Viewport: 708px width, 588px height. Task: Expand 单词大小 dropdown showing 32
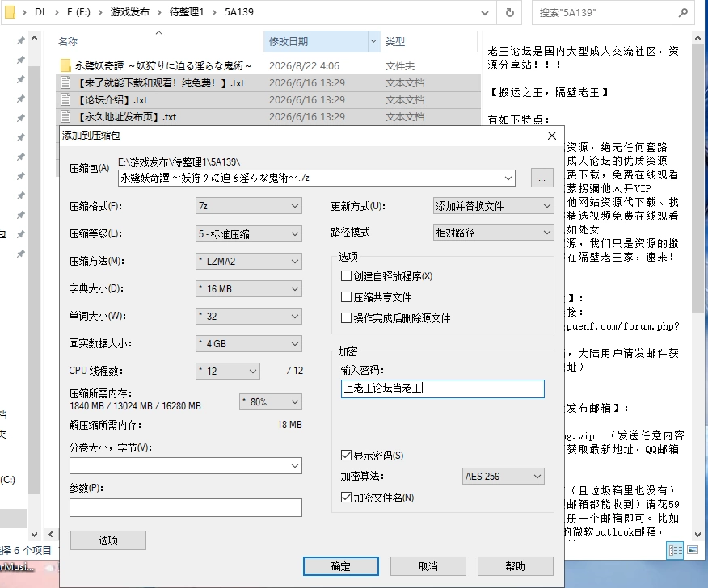(x=249, y=317)
